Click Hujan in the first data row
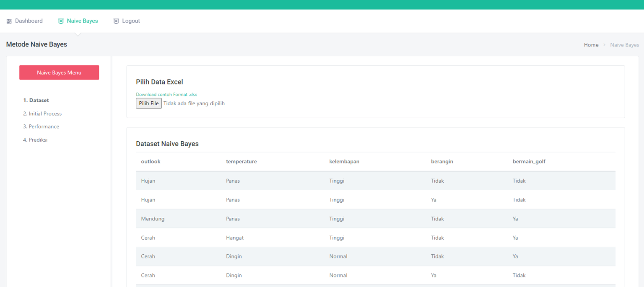Screen dimensions: 644x287 click(148, 181)
